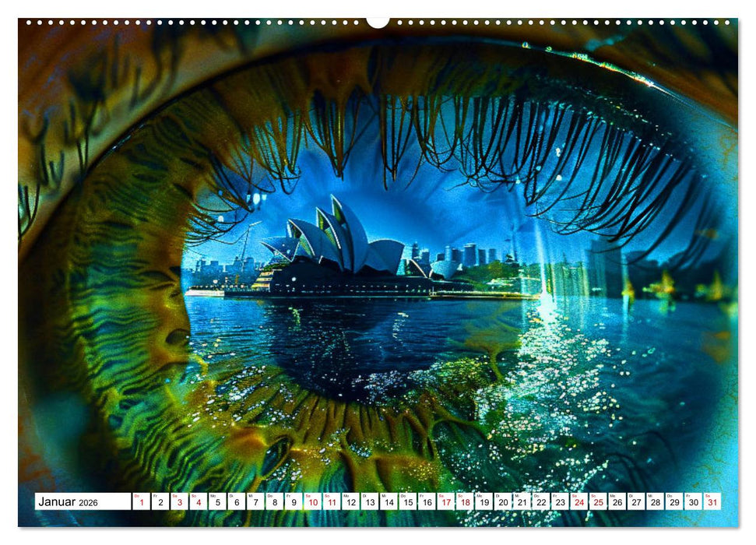Select date 15 in the calendar strip

pos(408,502)
